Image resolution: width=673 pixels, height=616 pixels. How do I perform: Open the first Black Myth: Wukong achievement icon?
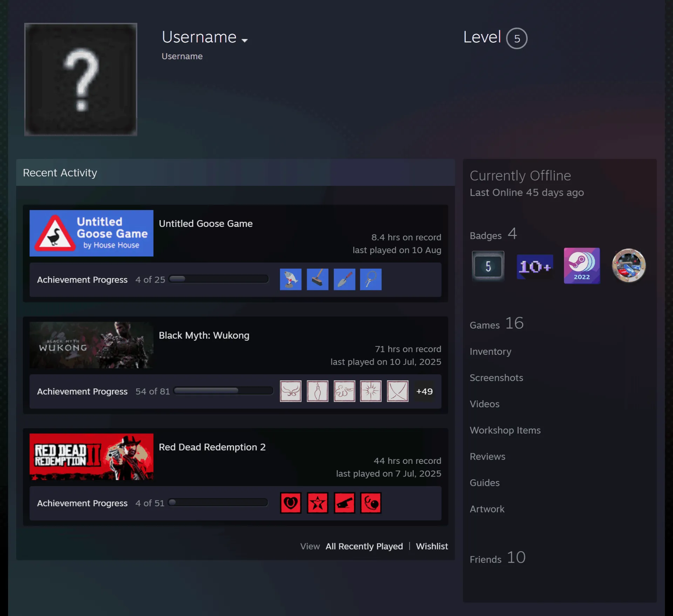pyautogui.click(x=291, y=391)
